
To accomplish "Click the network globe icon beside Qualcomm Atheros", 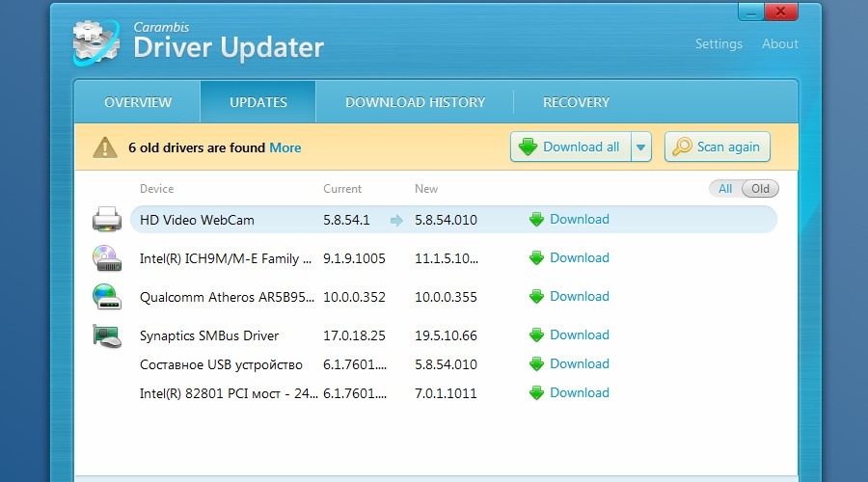I will [107, 296].
